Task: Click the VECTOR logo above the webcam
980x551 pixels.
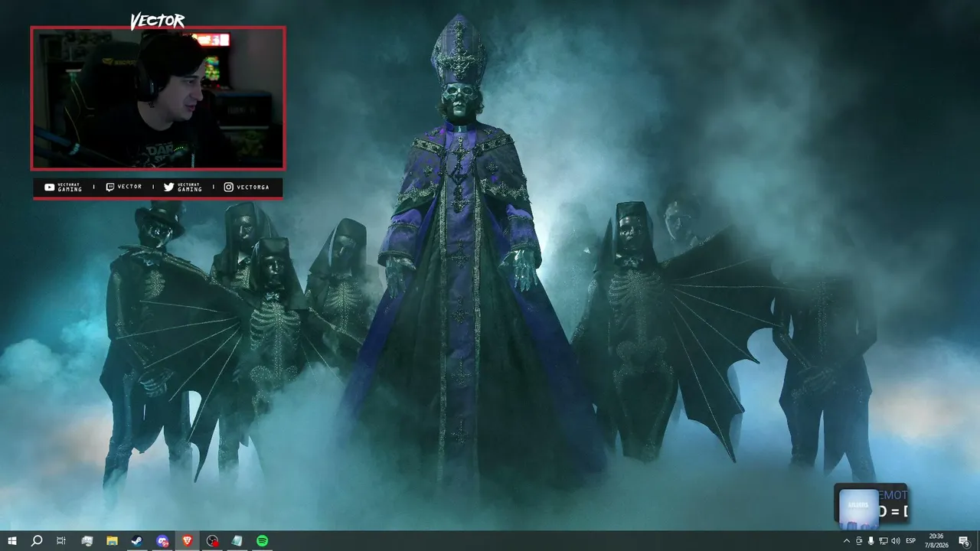Action: (157, 21)
